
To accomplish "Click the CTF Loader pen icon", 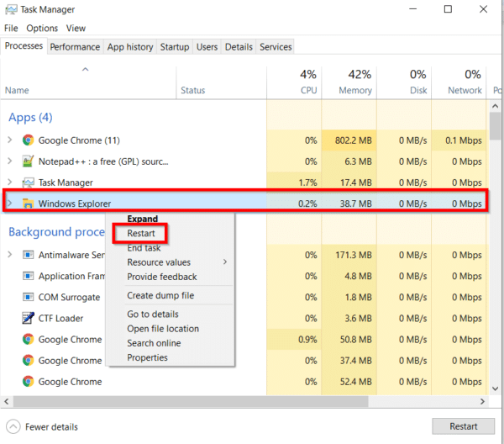I will pyautogui.click(x=28, y=318).
